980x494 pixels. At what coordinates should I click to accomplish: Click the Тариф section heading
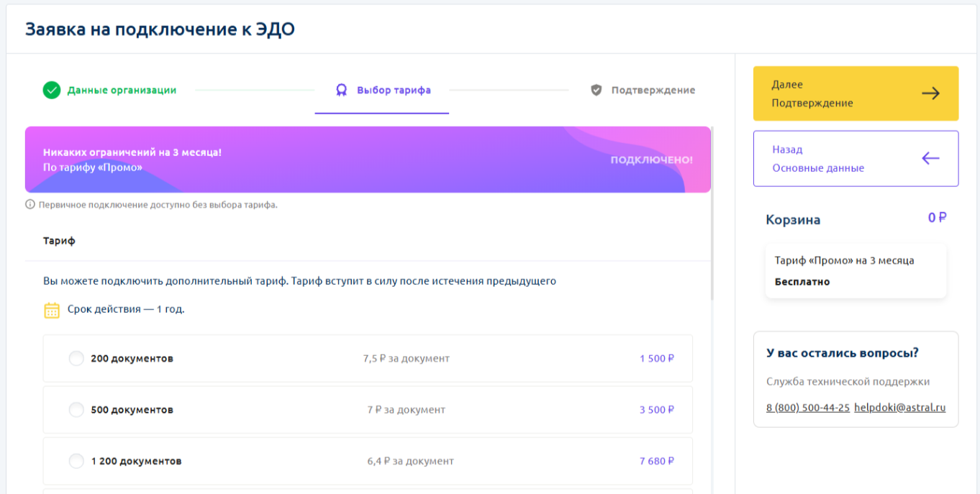[x=59, y=241]
